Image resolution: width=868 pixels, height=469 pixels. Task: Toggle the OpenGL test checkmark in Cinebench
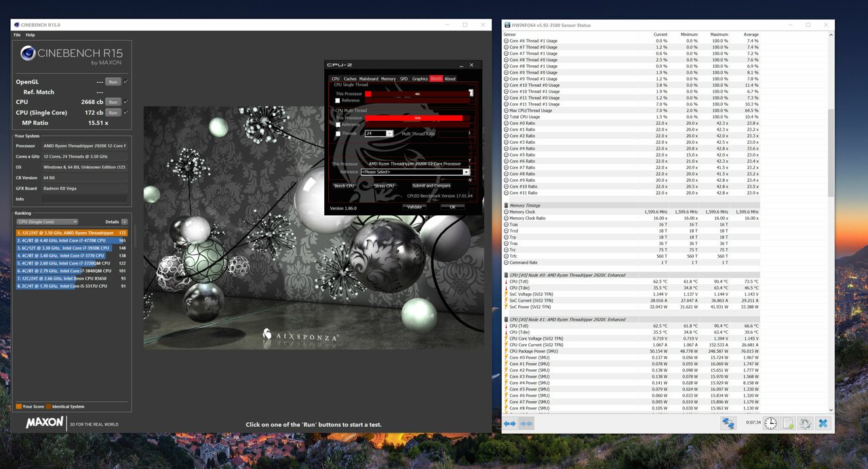coord(126,81)
